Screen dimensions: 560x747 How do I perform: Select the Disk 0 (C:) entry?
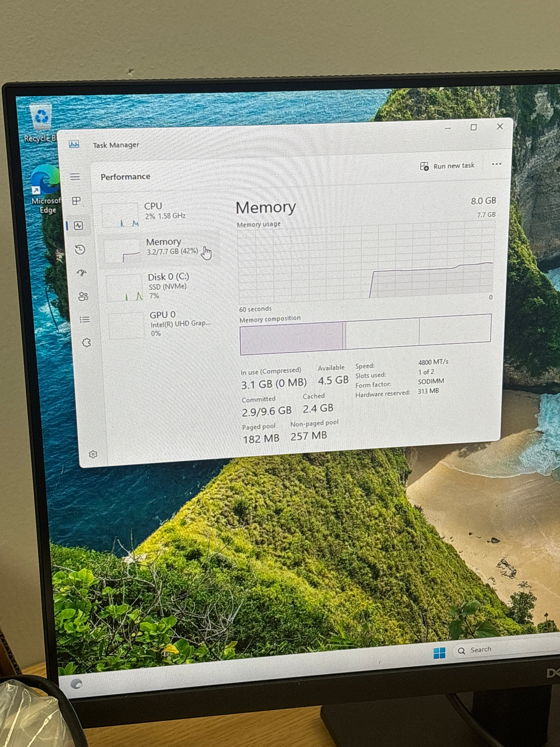point(161,286)
